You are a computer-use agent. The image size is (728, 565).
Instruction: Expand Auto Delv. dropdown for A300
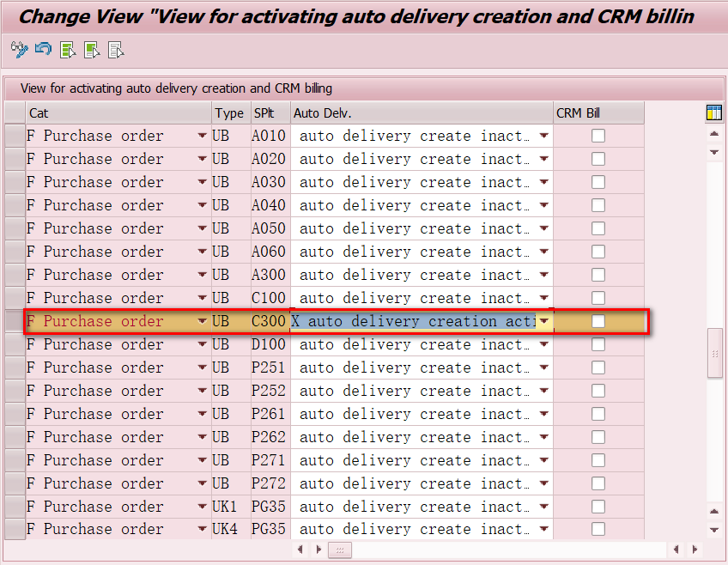(x=544, y=275)
